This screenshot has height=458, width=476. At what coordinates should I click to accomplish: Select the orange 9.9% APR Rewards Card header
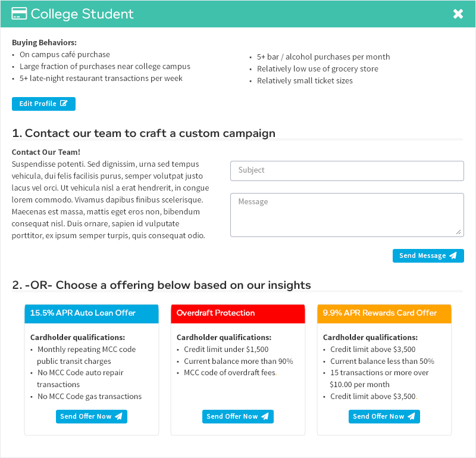pos(384,313)
